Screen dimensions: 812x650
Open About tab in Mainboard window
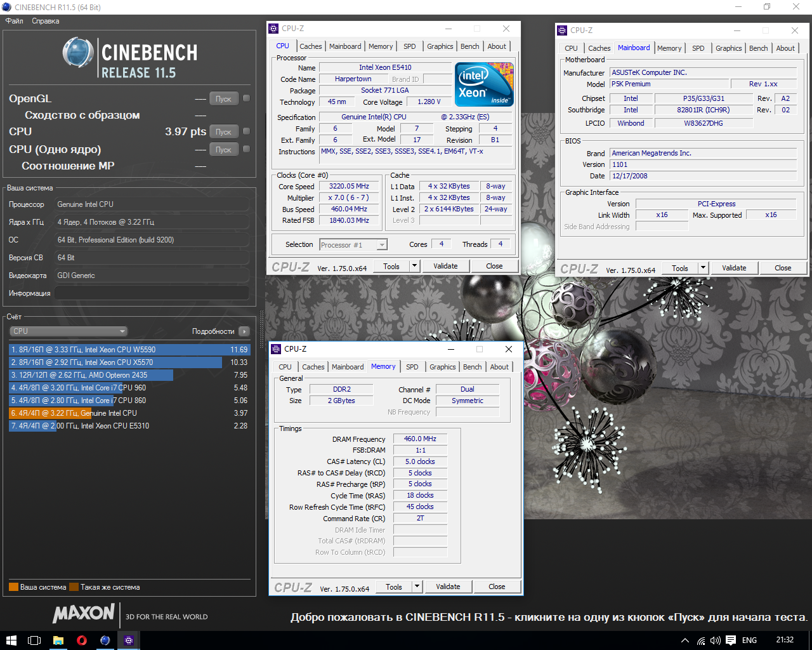(x=785, y=48)
